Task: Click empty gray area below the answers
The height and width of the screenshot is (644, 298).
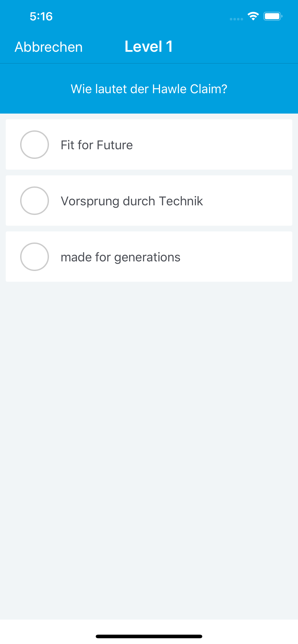Action: point(149,450)
